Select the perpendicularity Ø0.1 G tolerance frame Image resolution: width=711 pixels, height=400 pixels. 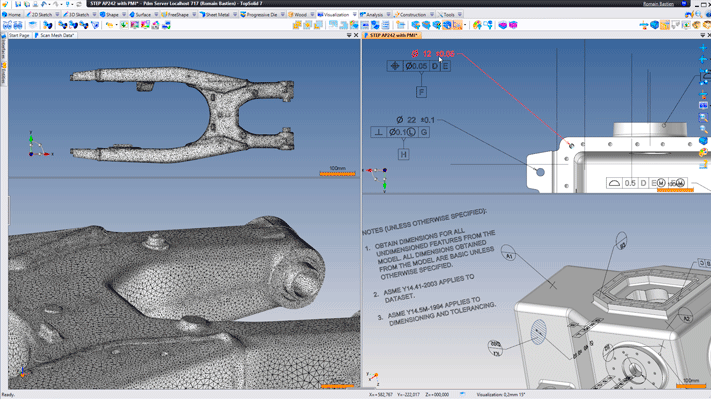coord(399,132)
